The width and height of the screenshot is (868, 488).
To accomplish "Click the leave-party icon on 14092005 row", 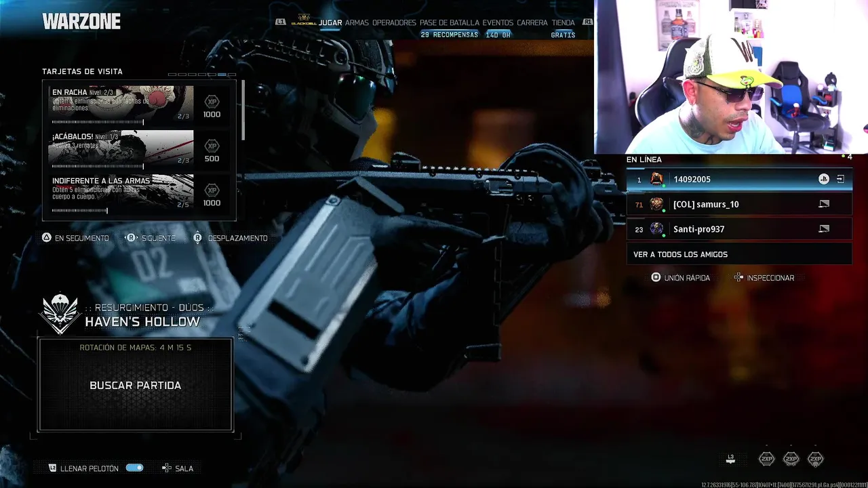I will click(x=840, y=179).
